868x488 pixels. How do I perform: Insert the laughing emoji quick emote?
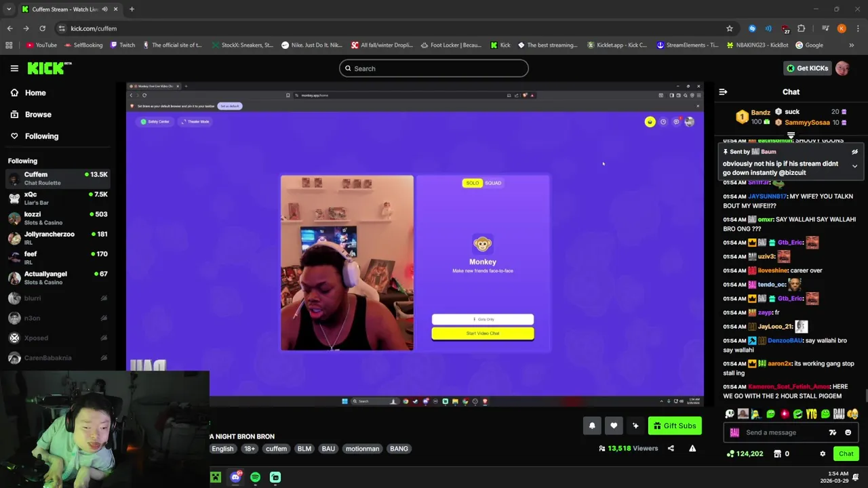[x=852, y=413]
